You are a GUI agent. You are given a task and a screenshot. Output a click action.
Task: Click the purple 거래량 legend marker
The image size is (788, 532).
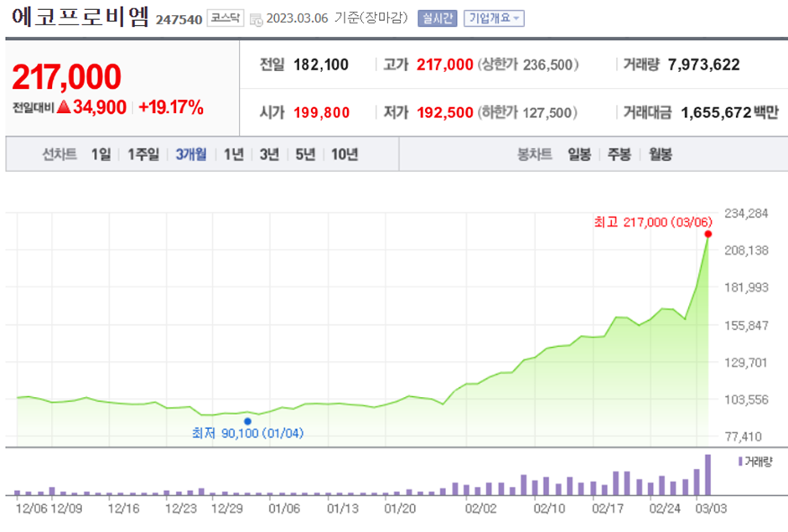(x=740, y=461)
